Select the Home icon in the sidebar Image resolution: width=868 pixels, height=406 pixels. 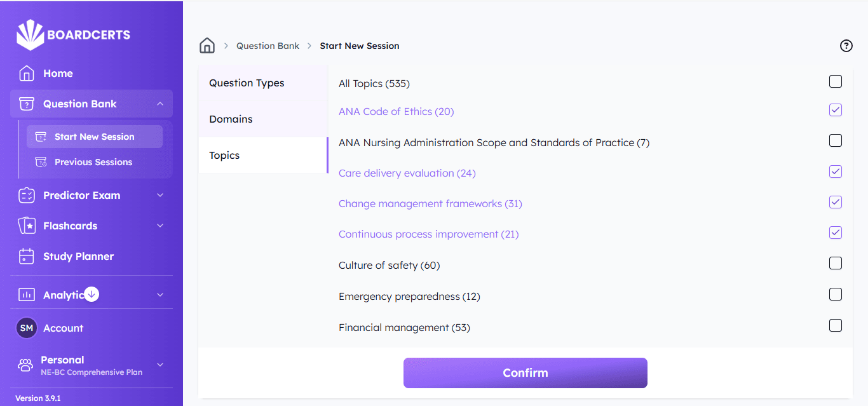point(27,73)
